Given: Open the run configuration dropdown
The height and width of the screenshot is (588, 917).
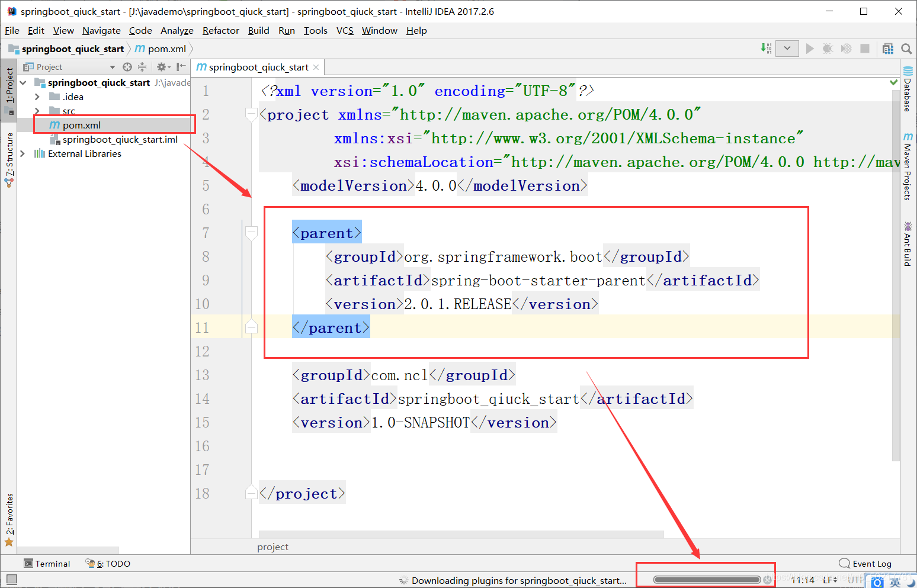Looking at the screenshot, I should 787,49.
